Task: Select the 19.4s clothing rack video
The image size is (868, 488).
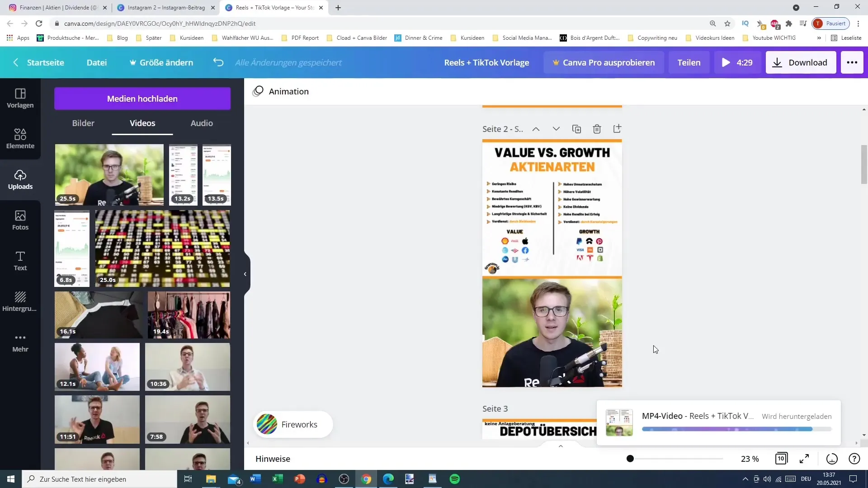Action: coord(189,315)
